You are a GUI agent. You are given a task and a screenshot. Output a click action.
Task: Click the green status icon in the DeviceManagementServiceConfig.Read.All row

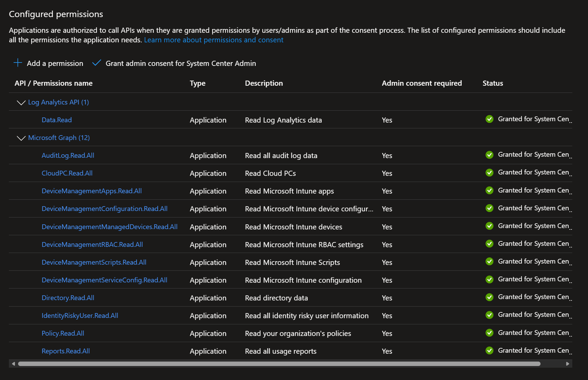click(x=489, y=279)
